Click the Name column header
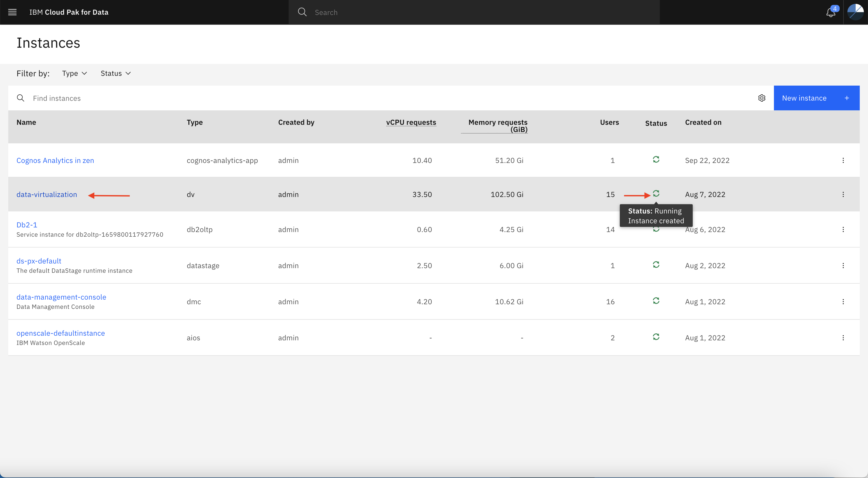Screen dimensions: 868x478 (x=26, y=122)
